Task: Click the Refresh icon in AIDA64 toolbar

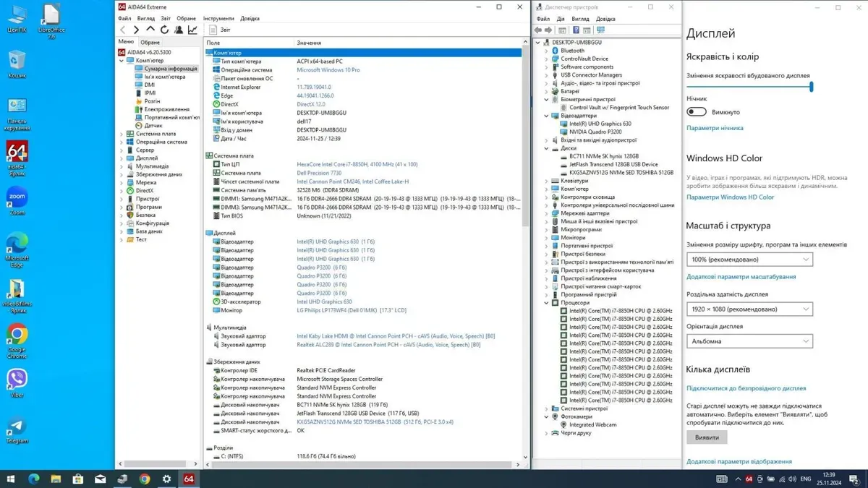Action: tap(164, 30)
